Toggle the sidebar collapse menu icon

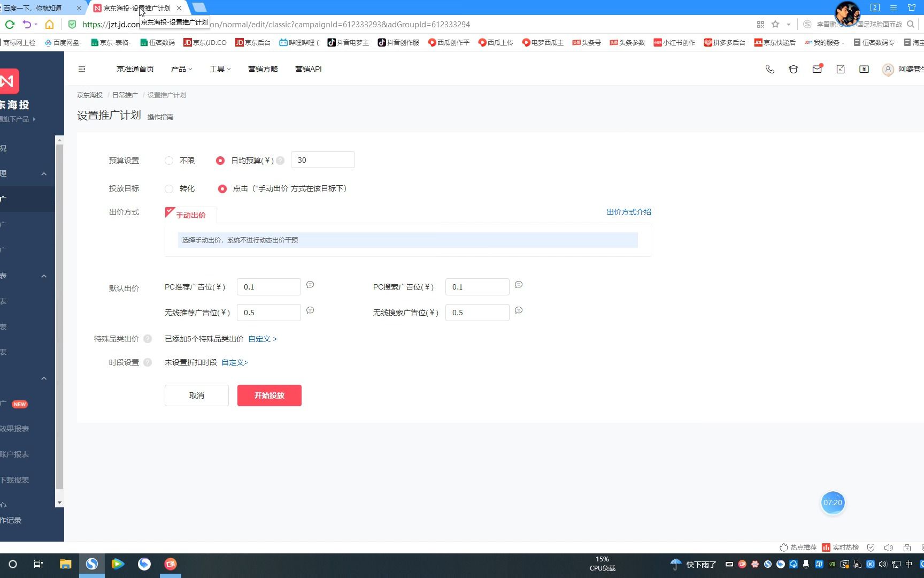pyautogui.click(x=82, y=69)
